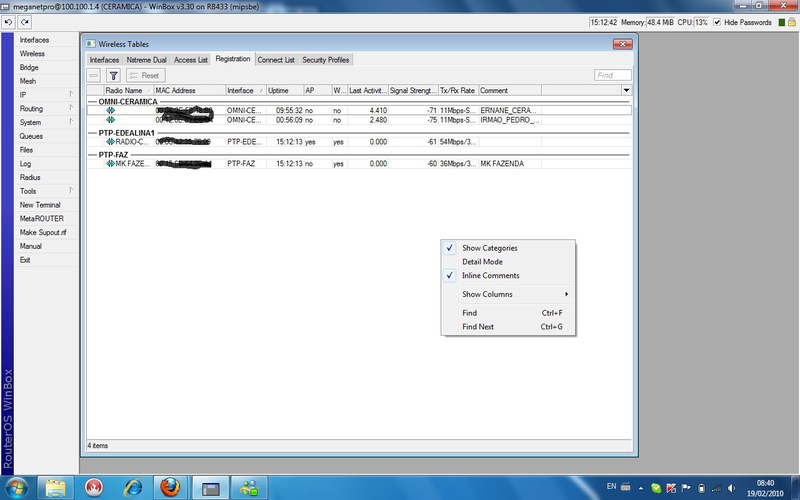This screenshot has width=800, height=500.
Task: Select the client icon in IRMAO_PEDRO row
Action: pos(110,120)
